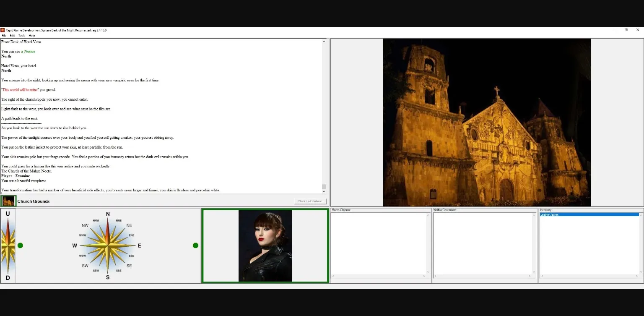The height and width of the screenshot is (316, 644).
Task: Open the File menu
Action: pyautogui.click(x=4, y=36)
